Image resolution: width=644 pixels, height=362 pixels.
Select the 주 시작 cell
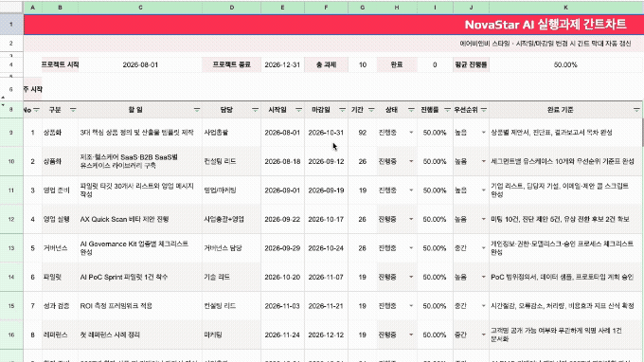pos(32,89)
